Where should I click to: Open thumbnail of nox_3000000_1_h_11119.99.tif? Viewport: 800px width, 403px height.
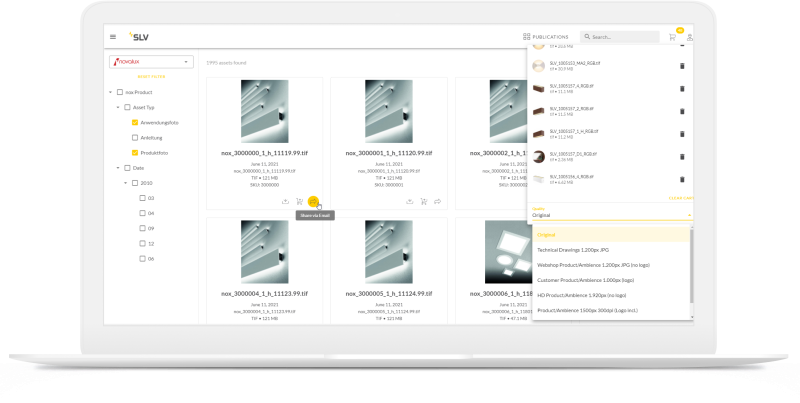pyautogui.click(x=264, y=111)
